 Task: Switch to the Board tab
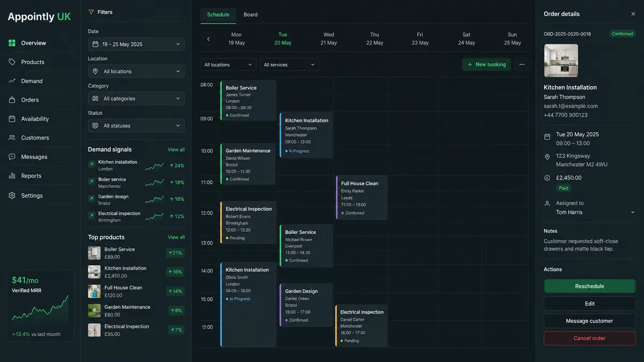pyautogui.click(x=251, y=14)
